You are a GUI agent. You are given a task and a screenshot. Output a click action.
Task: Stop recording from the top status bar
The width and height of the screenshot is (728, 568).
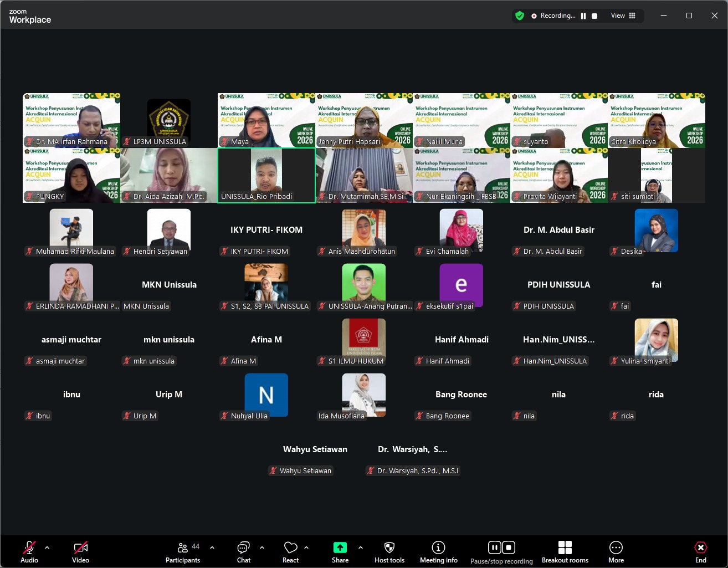click(594, 16)
